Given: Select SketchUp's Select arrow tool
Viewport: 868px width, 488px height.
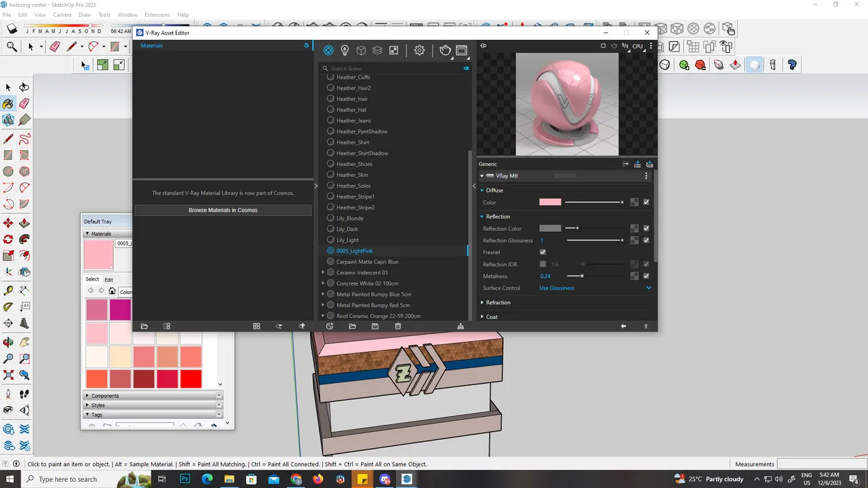Looking at the screenshot, I should point(8,87).
